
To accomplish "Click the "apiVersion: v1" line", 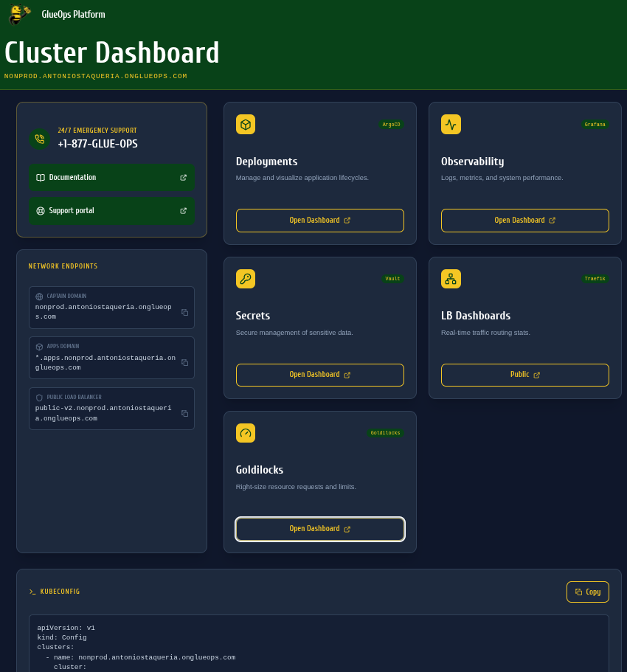I will click(x=66, y=628).
